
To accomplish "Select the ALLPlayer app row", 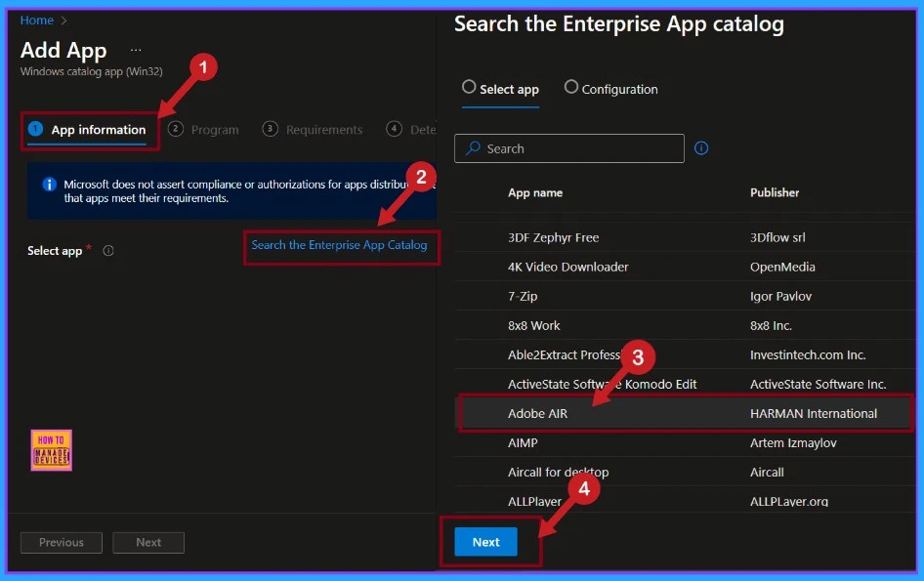I will coord(684,500).
